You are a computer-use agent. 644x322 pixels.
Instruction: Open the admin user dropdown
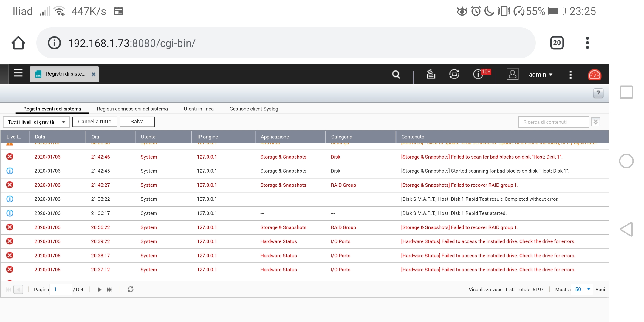pyautogui.click(x=540, y=75)
